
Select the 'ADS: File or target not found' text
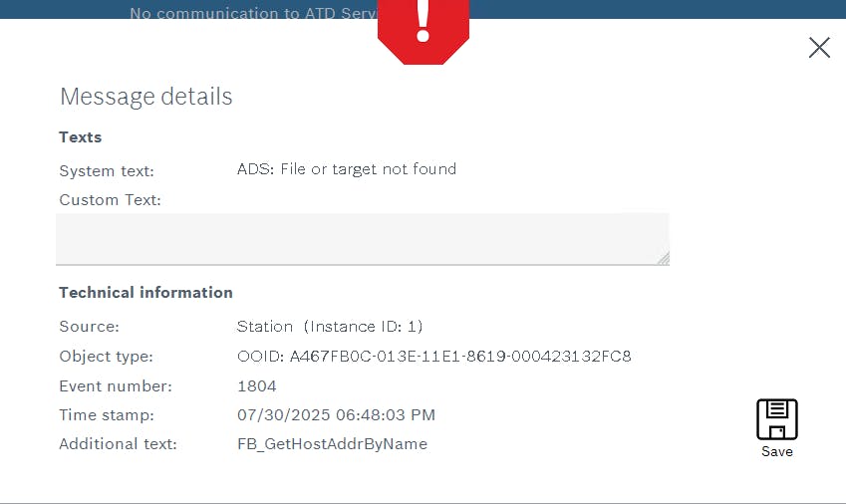click(347, 169)
